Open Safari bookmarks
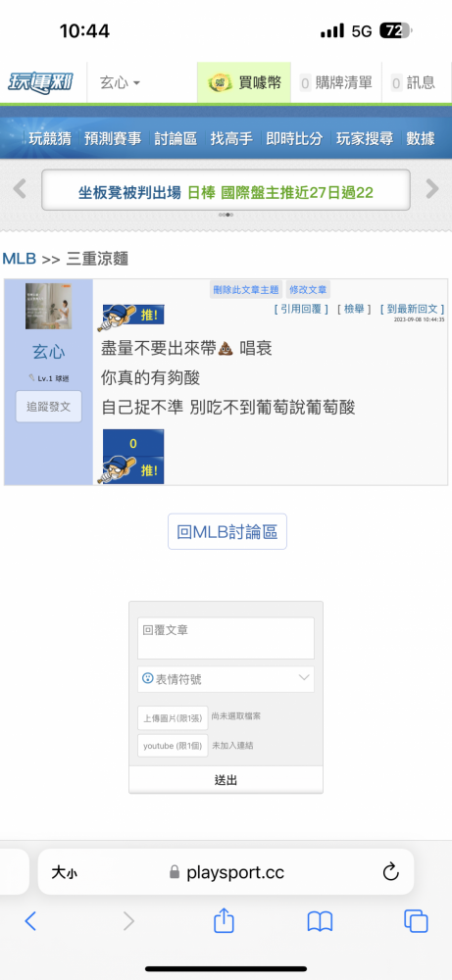The width and height of the screenshot is (452, 980). tap(320, 921)
